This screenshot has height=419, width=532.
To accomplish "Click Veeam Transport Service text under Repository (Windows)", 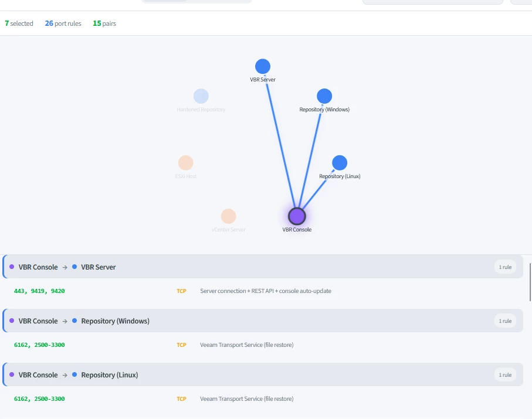I will [x=247, y=345].
